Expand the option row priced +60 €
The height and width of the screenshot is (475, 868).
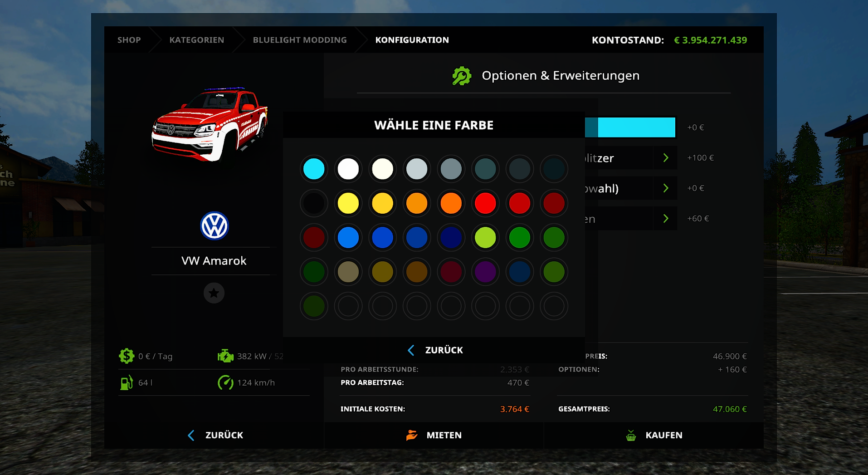666,219
